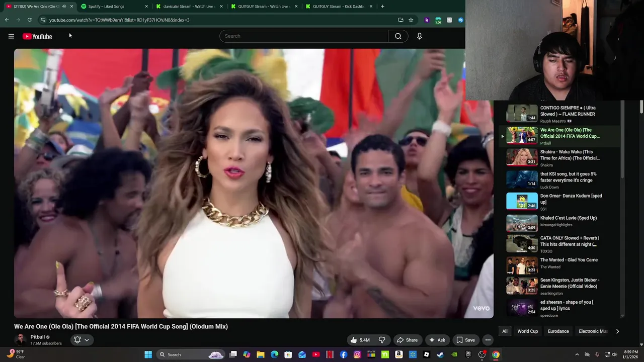
Task: Open the clock and date flyout
Action: point(631,354)
